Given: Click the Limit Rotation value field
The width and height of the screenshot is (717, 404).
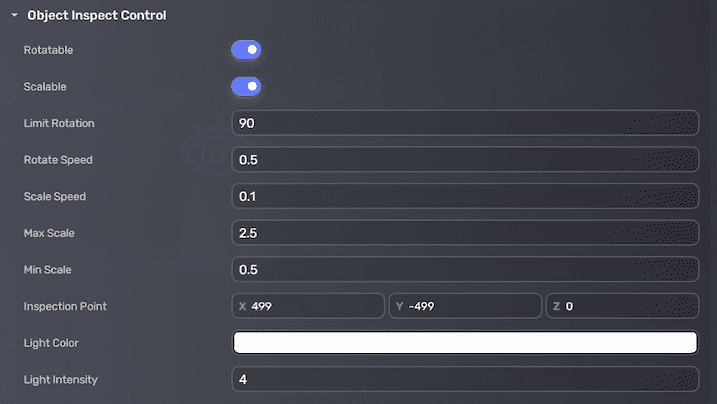Looking at the screenshot, I should 464,123.
